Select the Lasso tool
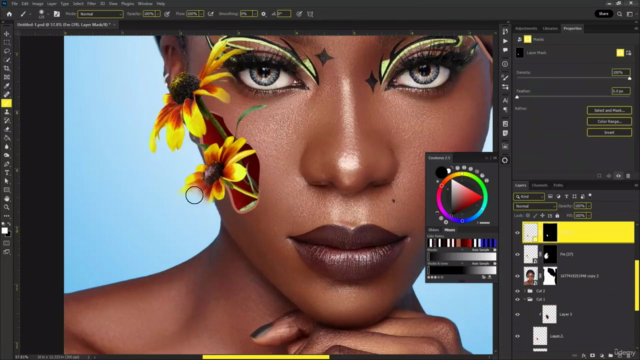 pos(7,51)
